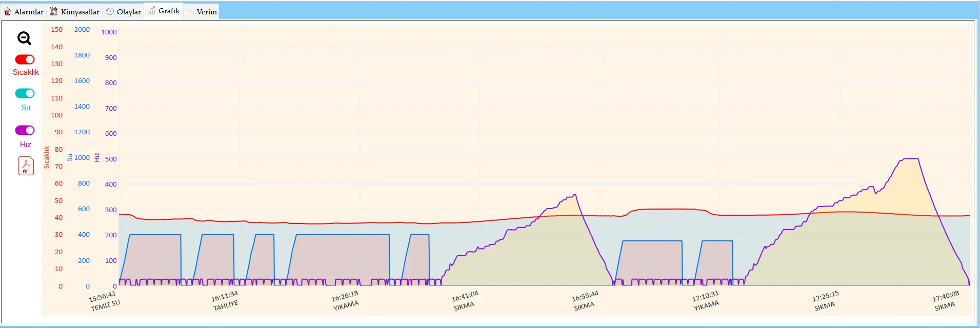This screenshot has width=980, height=328.
Task: Click the highest purple speed peak plateau
Action: 910,159
